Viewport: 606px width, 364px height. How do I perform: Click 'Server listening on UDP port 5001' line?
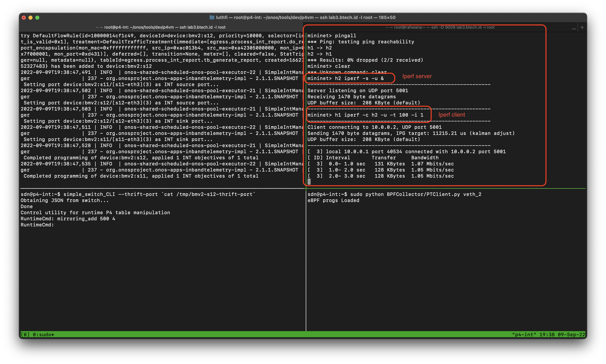click(x=358, y=91)
